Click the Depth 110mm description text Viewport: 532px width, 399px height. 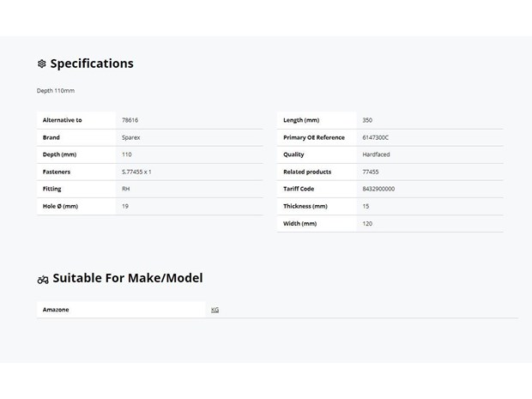[x=56, y=91]
